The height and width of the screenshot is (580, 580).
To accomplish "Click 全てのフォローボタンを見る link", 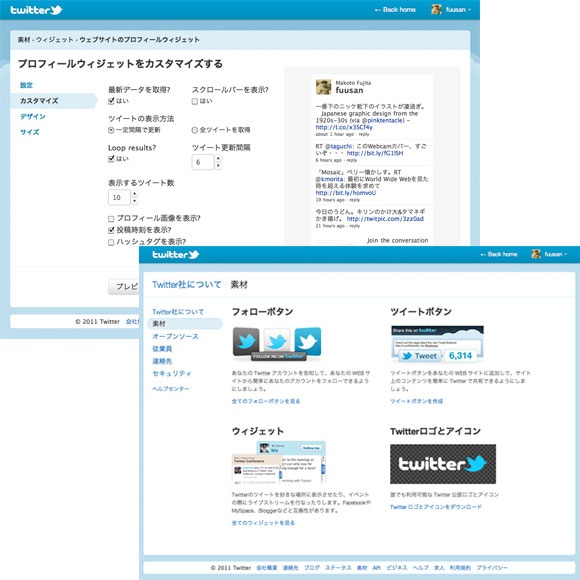I will pyautogui.click(x=266, y=401).
